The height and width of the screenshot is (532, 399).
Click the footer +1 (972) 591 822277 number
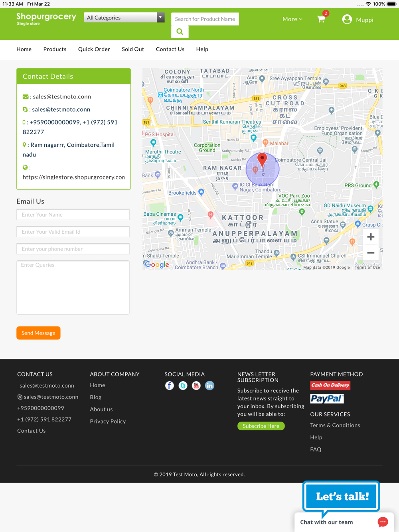click(x=44, y=420)
